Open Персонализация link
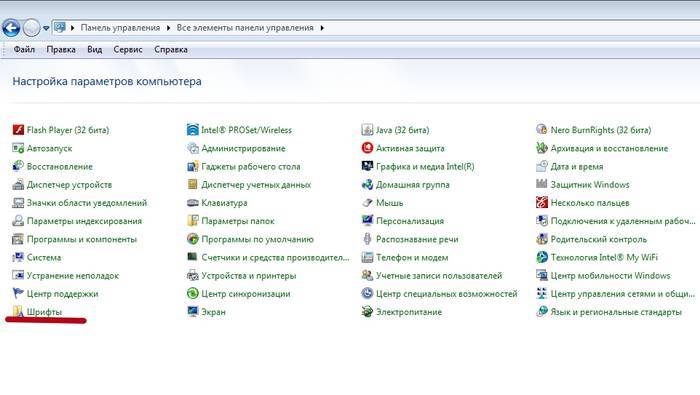Screen dimensions: 700x395 [410, 221]
